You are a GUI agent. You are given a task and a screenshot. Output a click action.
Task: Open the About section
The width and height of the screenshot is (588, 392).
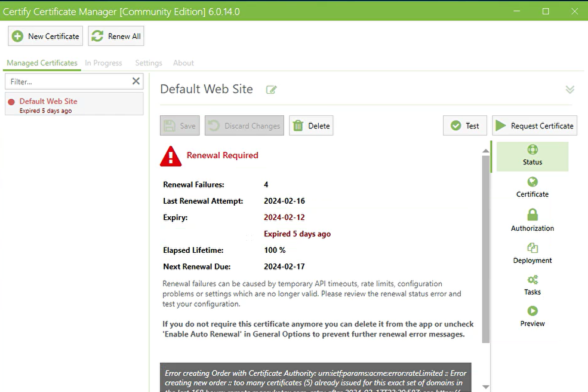(x=183, y=63)
